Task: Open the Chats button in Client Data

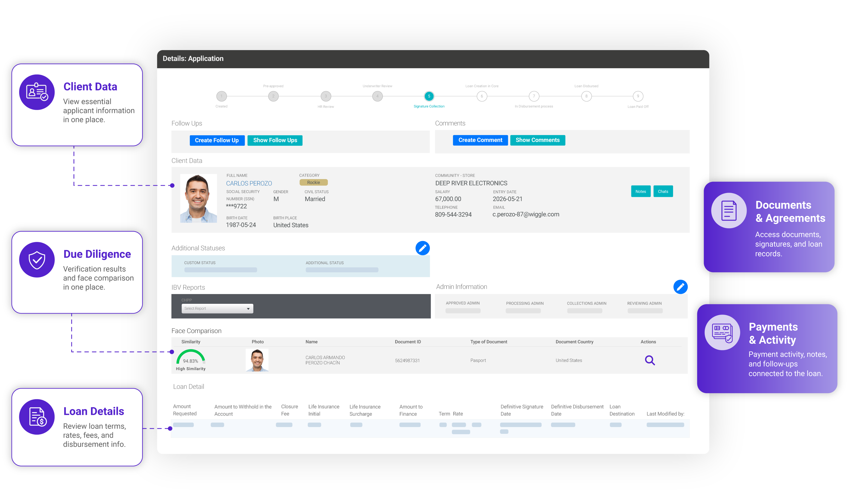Action: [x=663, y=191]
